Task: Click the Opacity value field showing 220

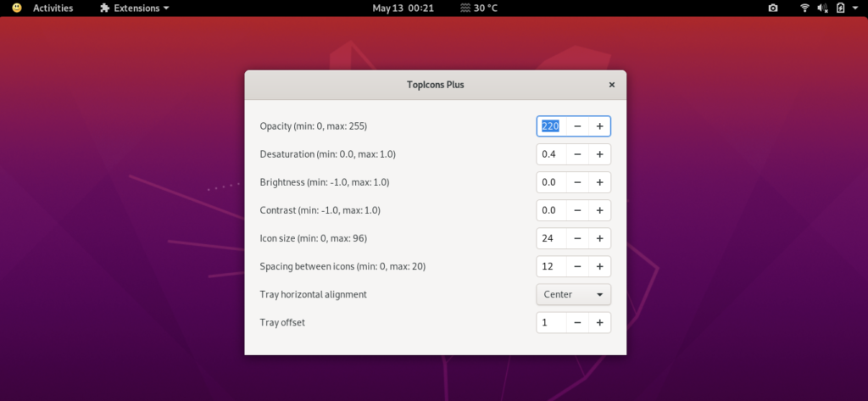Action: coord(551,126)
